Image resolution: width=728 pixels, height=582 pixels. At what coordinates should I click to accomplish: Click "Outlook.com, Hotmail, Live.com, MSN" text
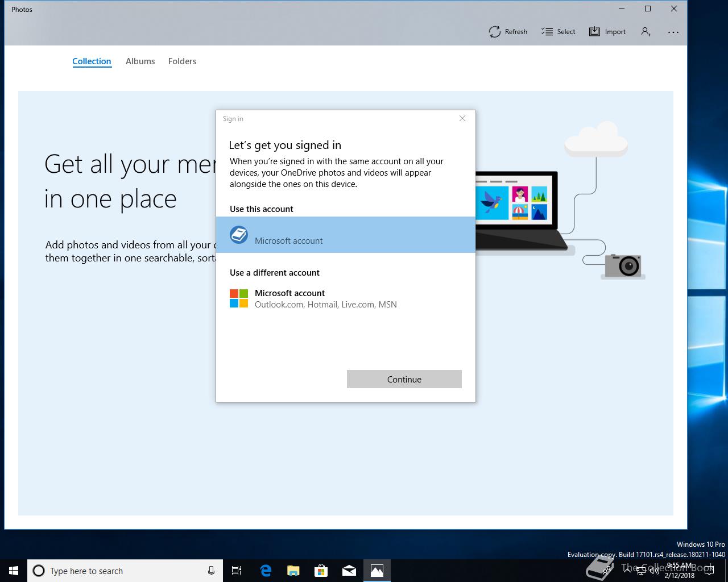coord(326,305)
